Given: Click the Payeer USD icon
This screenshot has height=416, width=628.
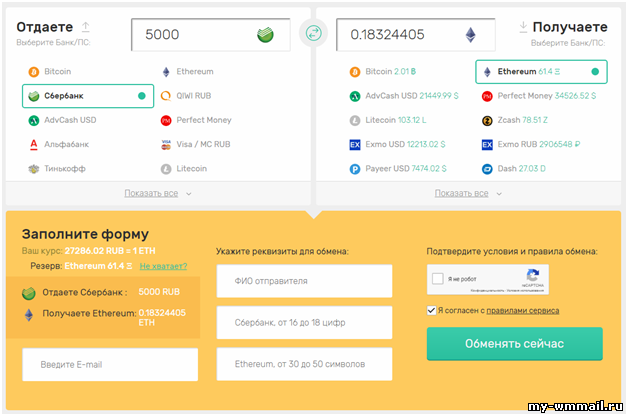Looking at the screenshot, I should pyautogui.click(x=355, y=169).
